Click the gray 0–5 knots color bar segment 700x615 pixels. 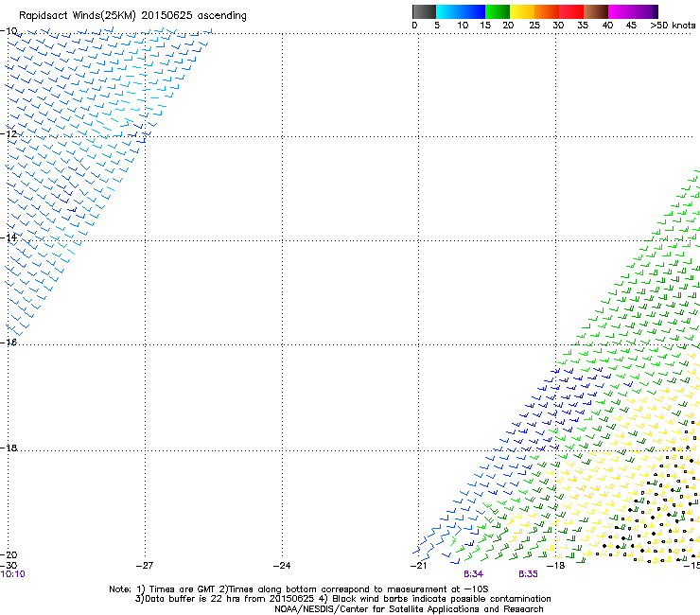coord(424,11)
